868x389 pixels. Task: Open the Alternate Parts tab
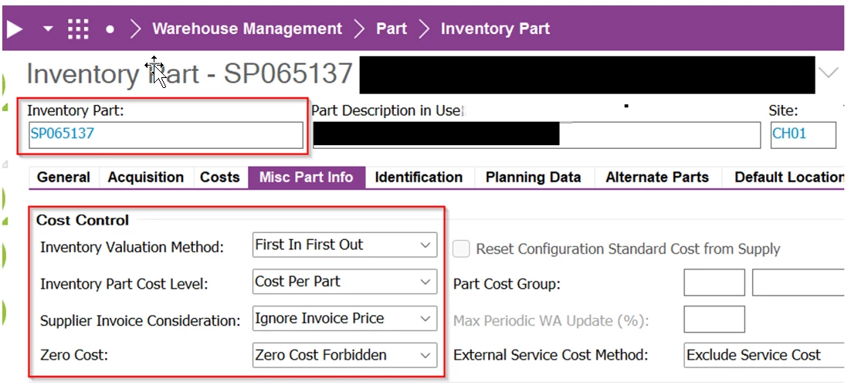(657, 178)
